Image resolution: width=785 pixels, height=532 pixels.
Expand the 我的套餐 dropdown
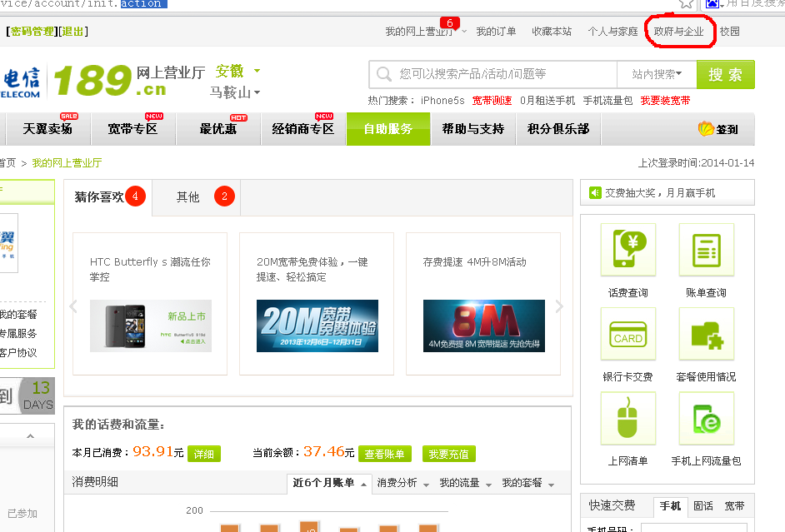pos(551,485)
